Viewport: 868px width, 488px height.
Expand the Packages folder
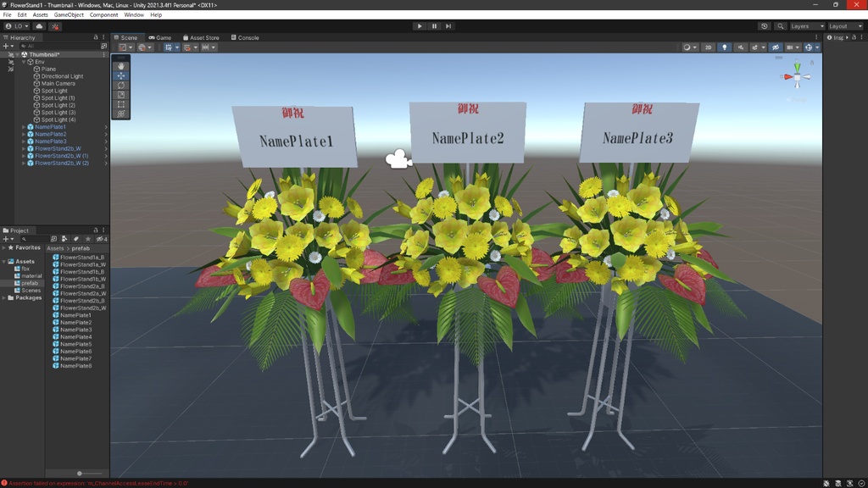tap(4, 297)
